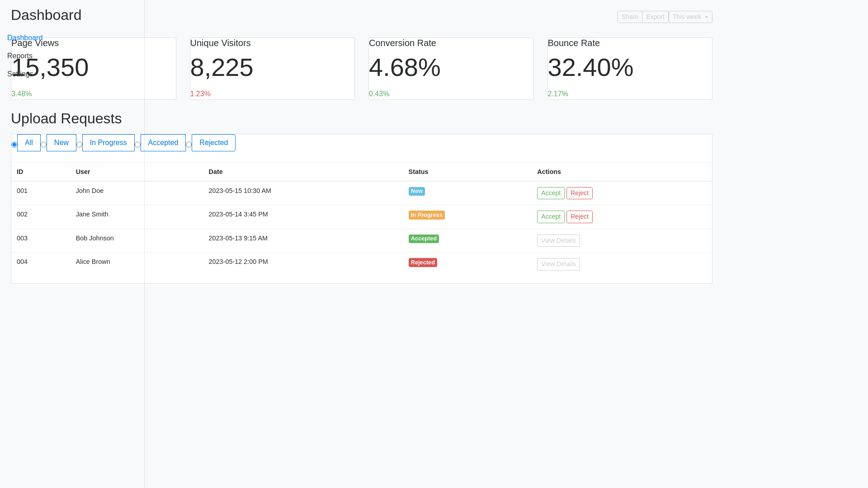Reject request 001 from John Doe
Screen dimensions: 868x488
[579, 193]
